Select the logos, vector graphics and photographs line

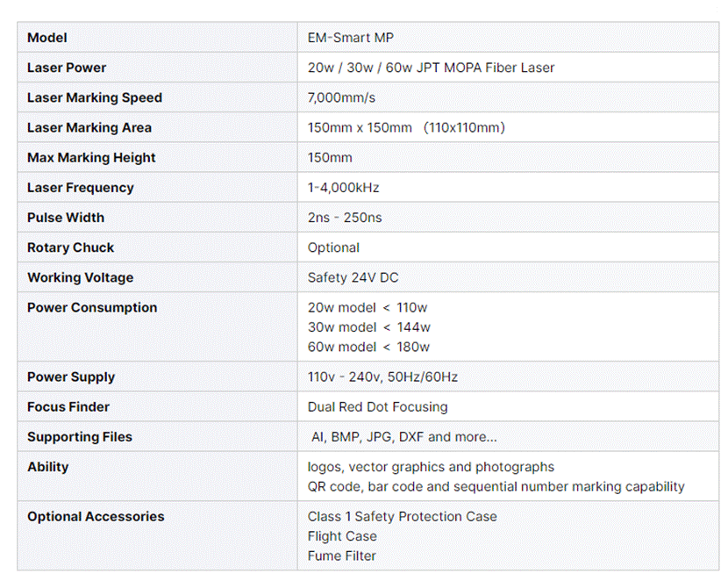pos(431,467)
